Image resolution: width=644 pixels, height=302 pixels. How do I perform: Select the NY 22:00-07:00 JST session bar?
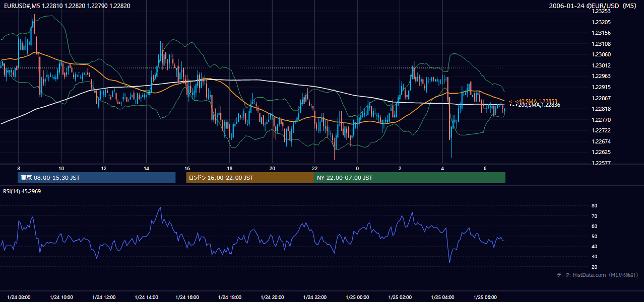(x=410, y=178)
